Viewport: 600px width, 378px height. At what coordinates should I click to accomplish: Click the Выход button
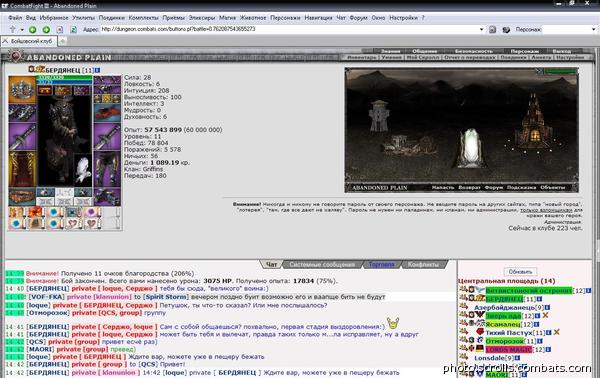(x=561, y=51)
